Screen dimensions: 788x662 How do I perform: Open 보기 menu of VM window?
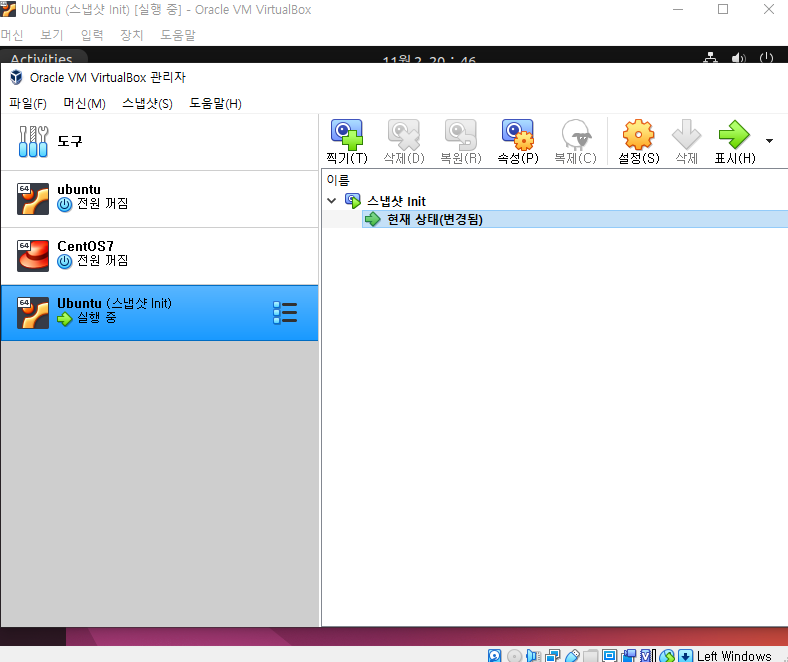tap(52, 35)
